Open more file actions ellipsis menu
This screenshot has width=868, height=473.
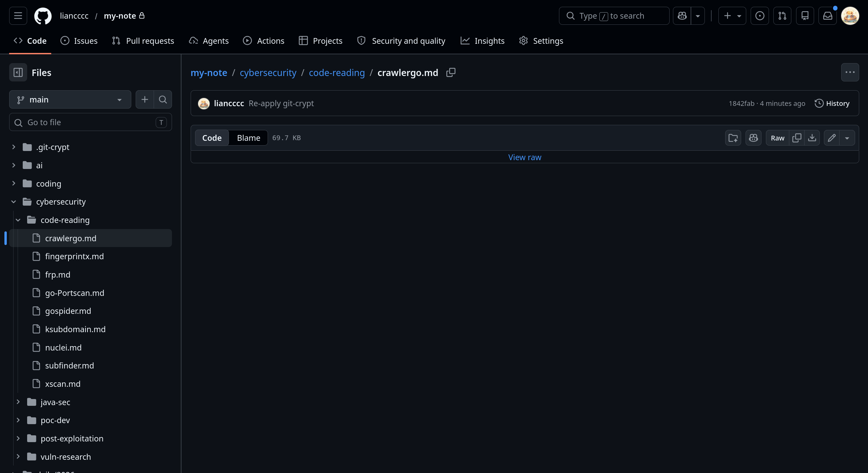(850, 72)
